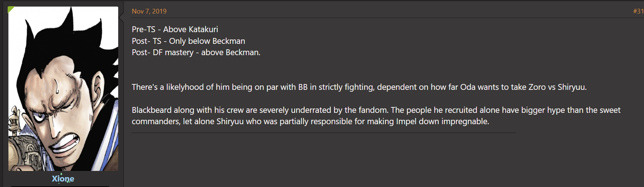This screenshot has width=644, height=187.
Task: Click the phrase "Zoro vs Shiryuu"
Action: 557,87
